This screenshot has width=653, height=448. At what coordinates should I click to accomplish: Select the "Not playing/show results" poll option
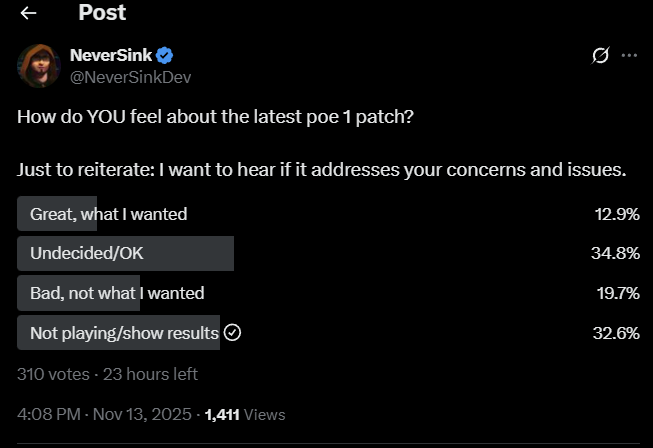124,333
